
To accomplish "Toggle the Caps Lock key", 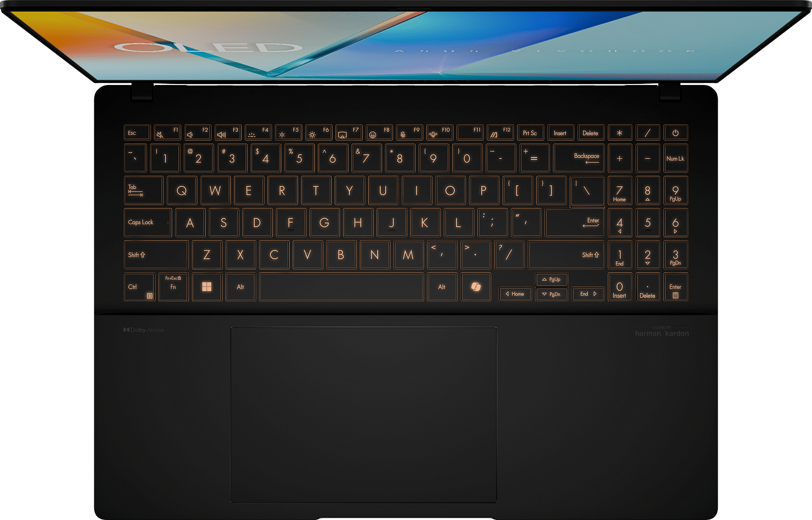I will click(147, 223).
